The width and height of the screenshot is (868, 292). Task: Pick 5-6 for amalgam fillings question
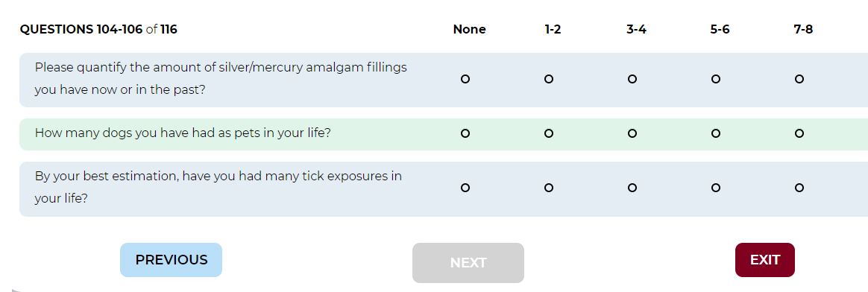[716, 79]
